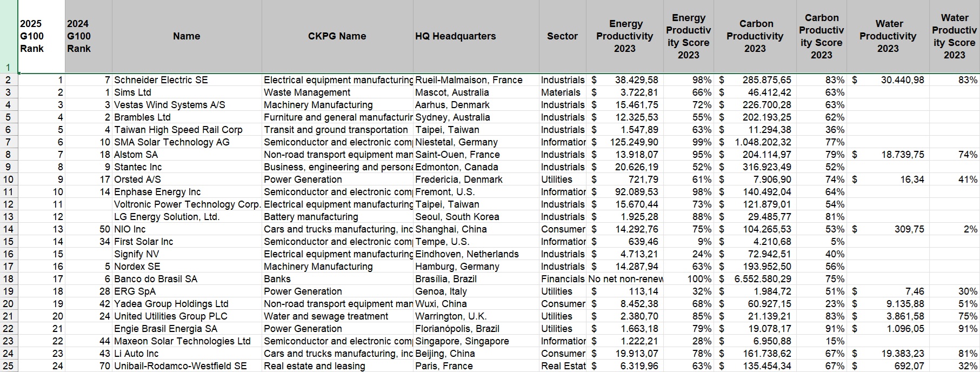The height and width of the screenshot is (372, 980).
Task: Click the Nordex SE name cell
Action: 187,267
